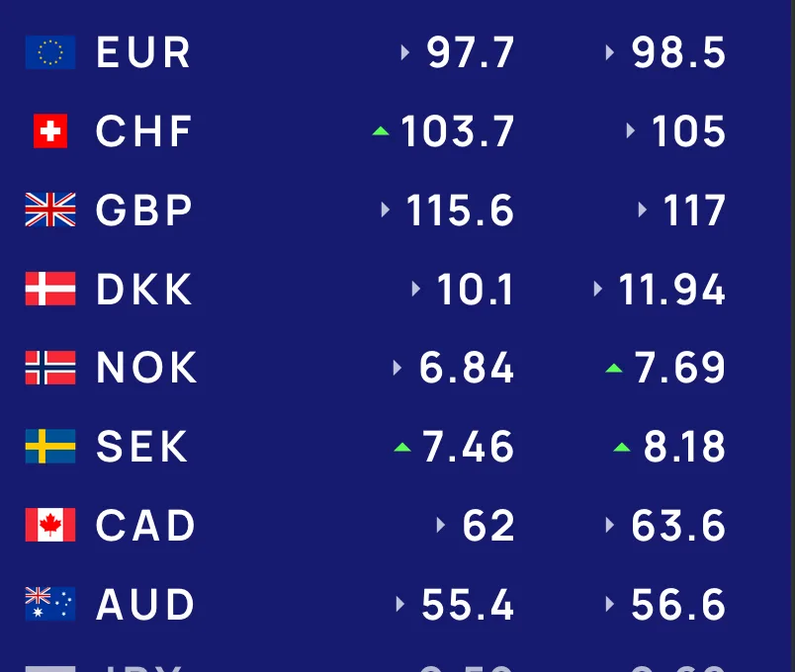The width and height of the screenshot is (795, 672).
Task: Click the gray arrow before 97.7
Action: pos(404,52)
